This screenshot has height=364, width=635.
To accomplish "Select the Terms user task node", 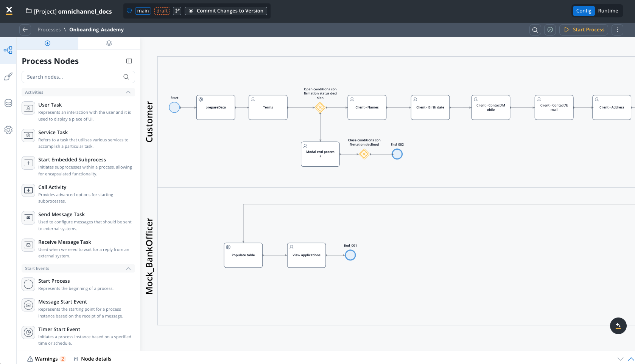I will pos(268,107).
